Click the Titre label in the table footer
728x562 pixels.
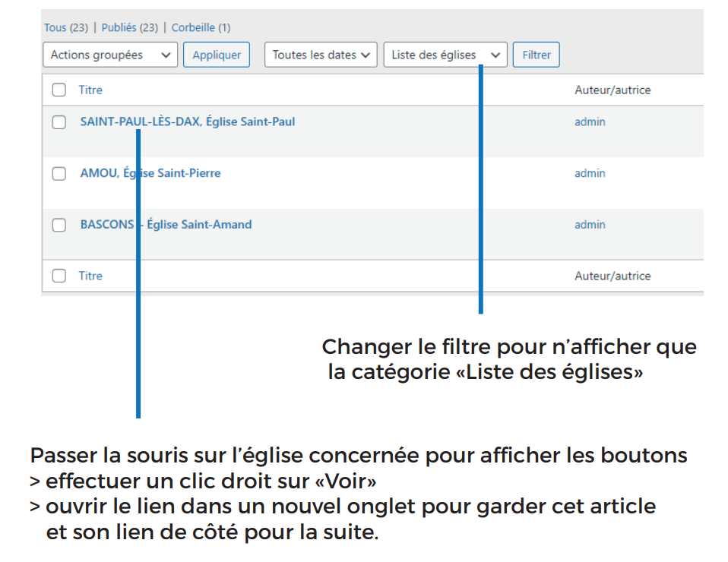[90, 276]
